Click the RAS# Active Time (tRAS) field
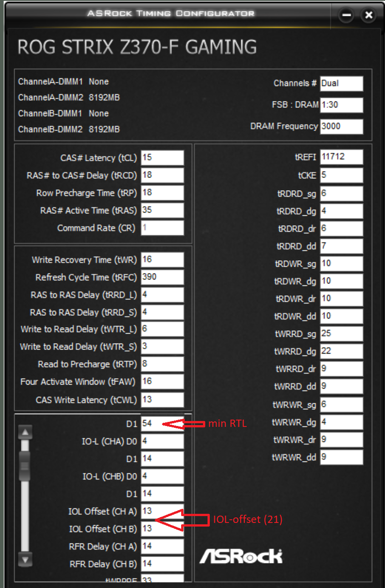The height and width of the screenshot is (588, 385). click(162, 210)
